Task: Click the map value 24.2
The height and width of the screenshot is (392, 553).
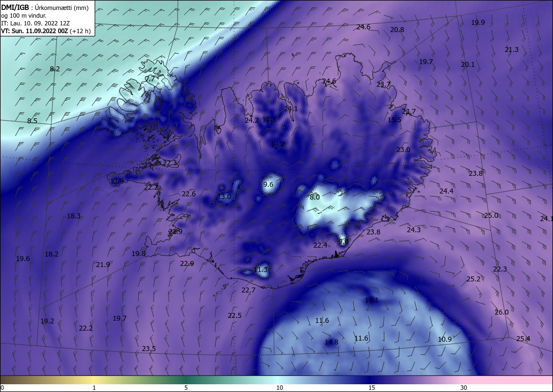Action: 252,120
